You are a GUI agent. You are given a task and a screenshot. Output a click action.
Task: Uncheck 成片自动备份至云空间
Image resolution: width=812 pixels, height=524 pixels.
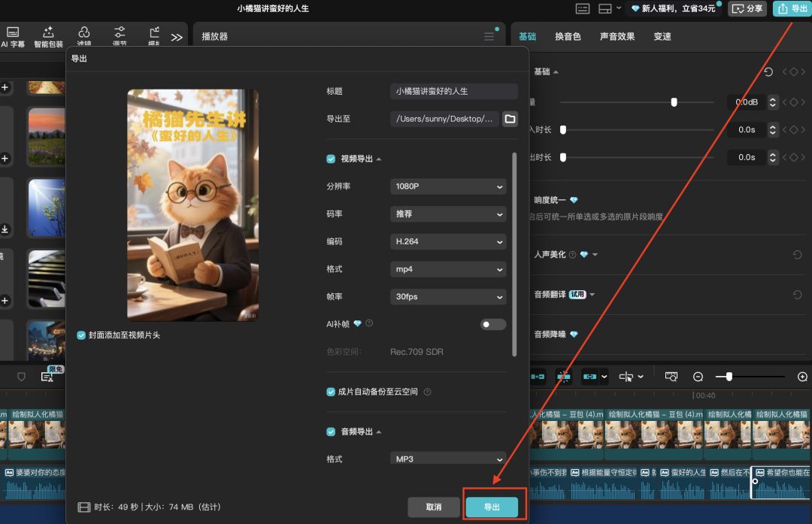point(330,391)
